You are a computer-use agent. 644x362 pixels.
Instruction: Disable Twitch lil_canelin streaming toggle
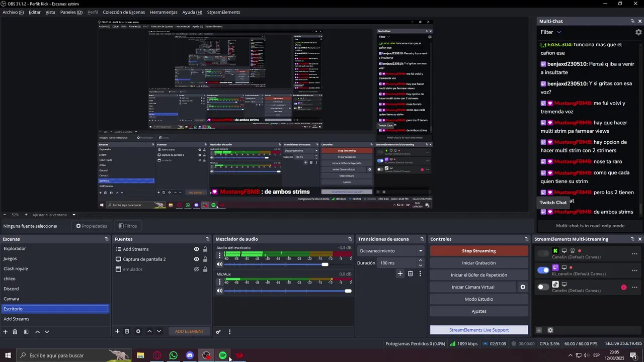[x=543, y=270]
